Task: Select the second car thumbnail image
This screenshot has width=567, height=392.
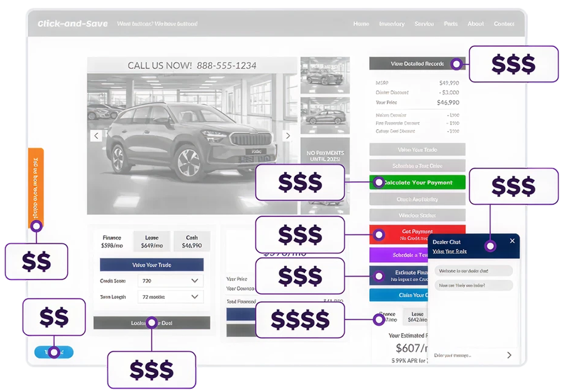Action: 325,114
